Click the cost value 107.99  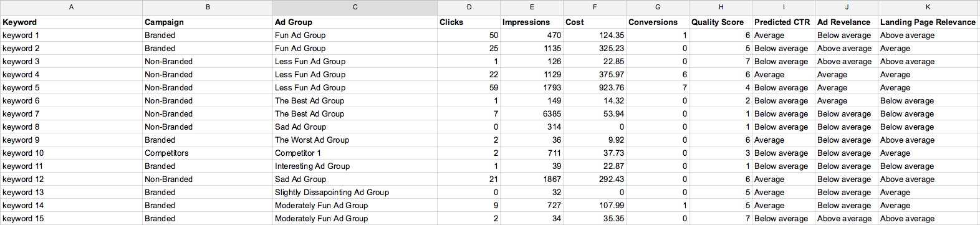(x=595, y=205)
